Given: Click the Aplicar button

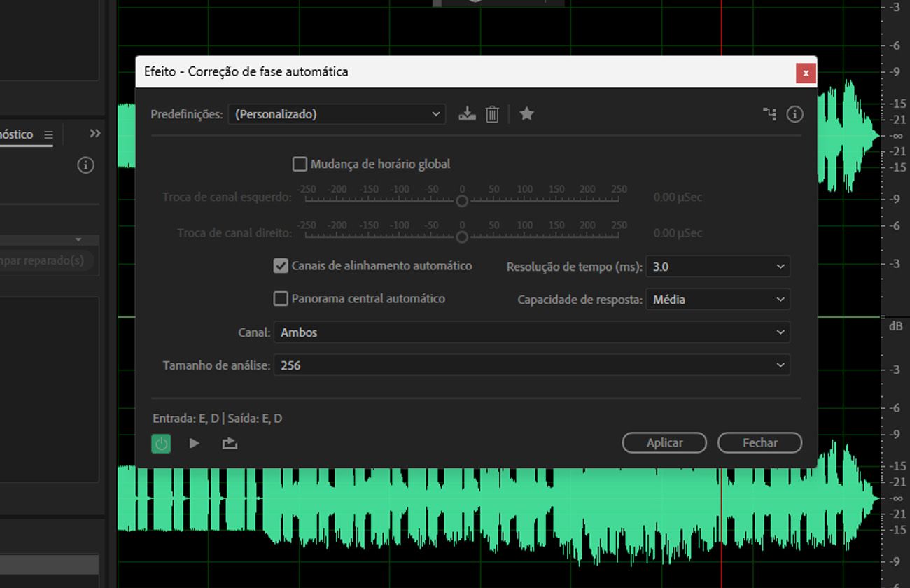Looking at the screenshot, I should tap(664, 442).
